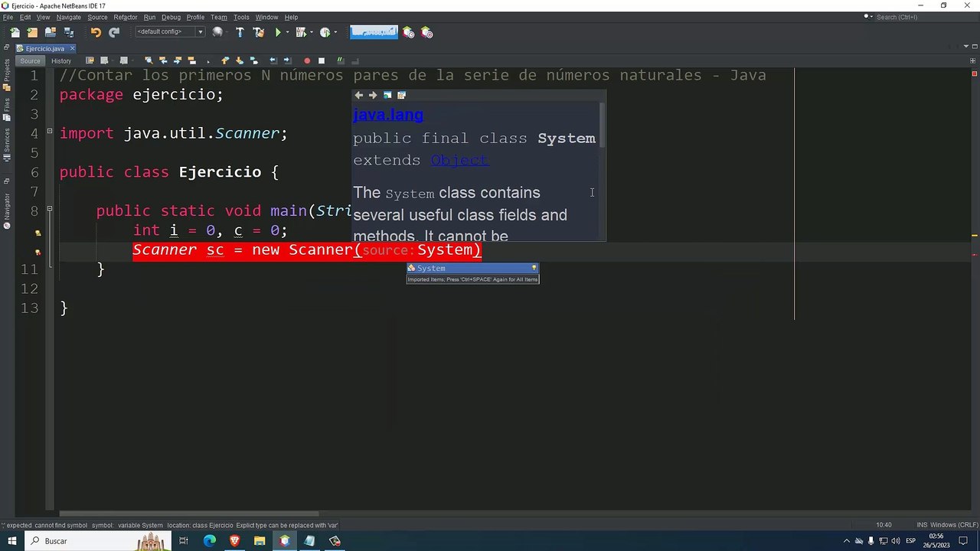This screenshot has height=551, width=980.
Task: Click the taskbar Buscar search box
Action: click(97, 541)
